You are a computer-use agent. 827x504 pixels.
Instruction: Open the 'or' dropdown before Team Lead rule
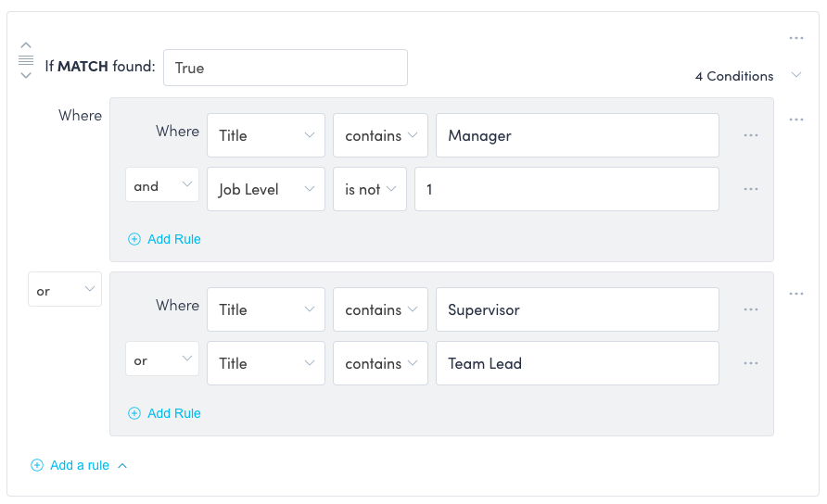click(162, 360)
